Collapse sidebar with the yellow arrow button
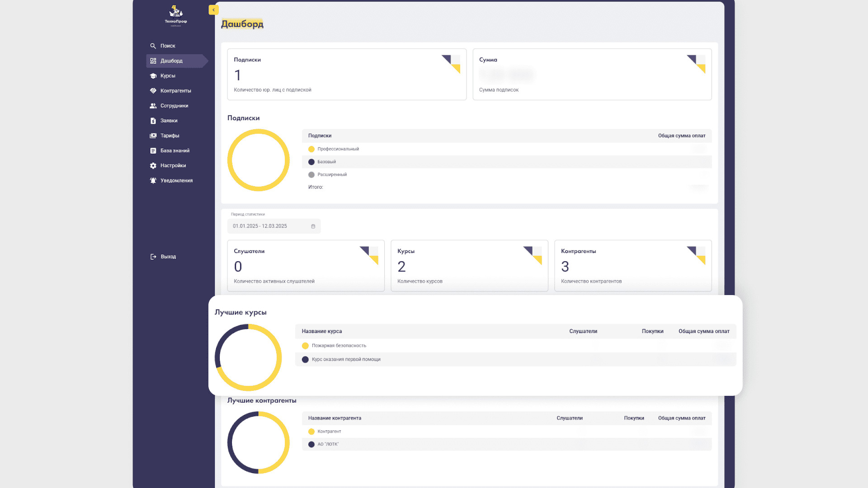Viewport: 868px width, 488px height. coord(213,10)
